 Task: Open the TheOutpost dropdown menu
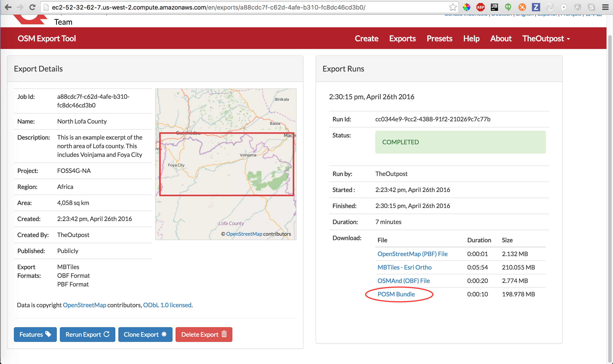pos(545,39)
